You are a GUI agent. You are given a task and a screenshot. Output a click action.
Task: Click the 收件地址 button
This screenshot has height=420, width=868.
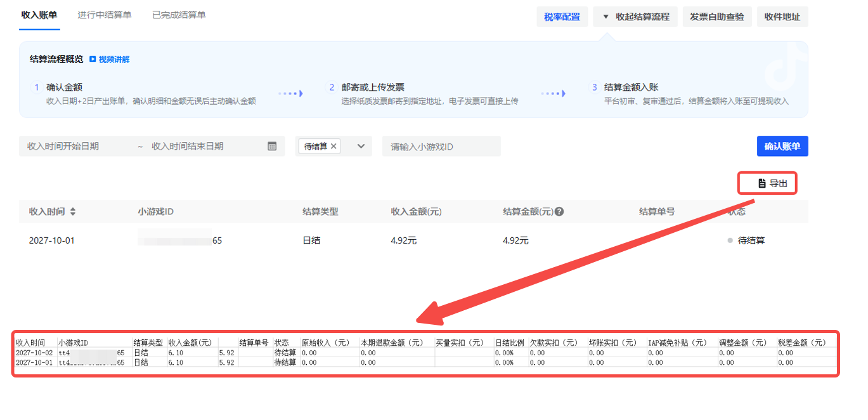point(782,17)
